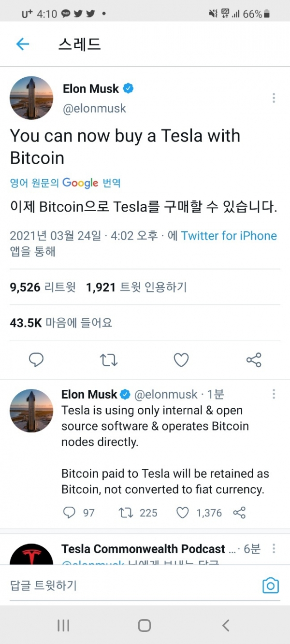This screenshot has height=644, width=290.
Task: Tap the 답글 트윗하기 reply input field
Action: 97,585
